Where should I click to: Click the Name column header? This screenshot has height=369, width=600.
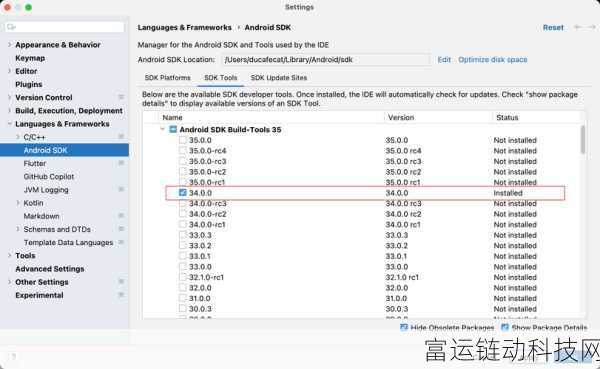point(172,118)
